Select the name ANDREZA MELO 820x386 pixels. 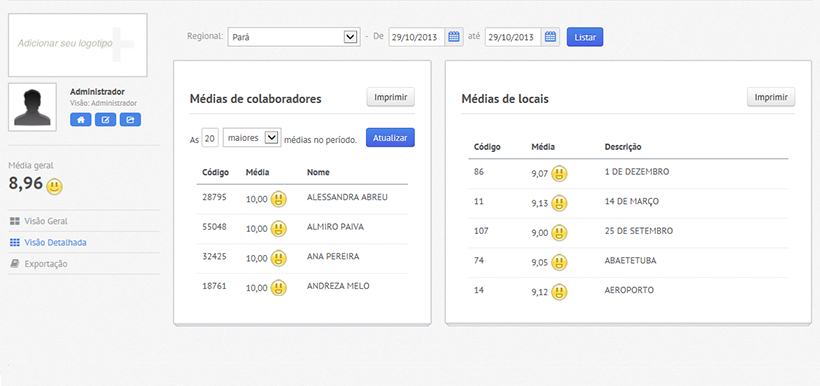pos(338,286)
